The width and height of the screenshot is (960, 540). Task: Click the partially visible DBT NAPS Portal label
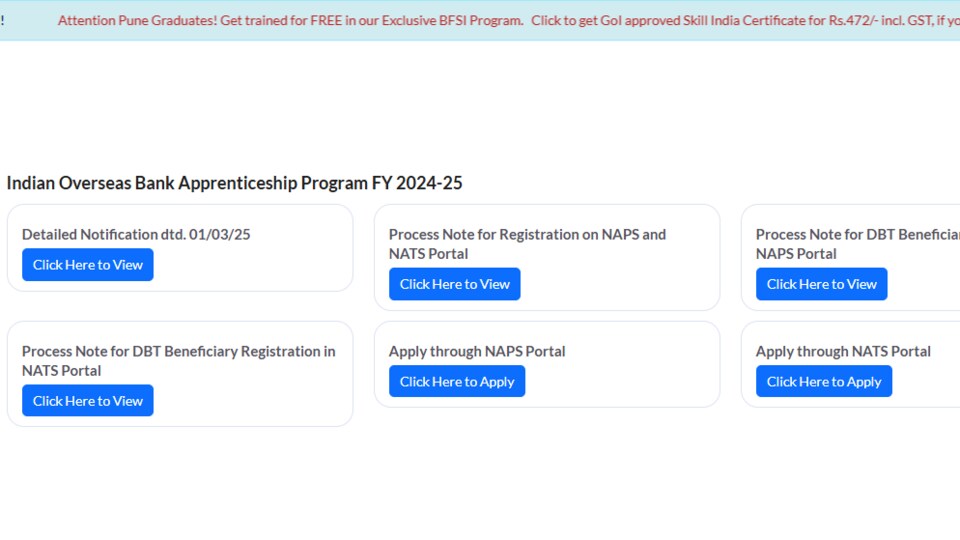pos(857,244)
